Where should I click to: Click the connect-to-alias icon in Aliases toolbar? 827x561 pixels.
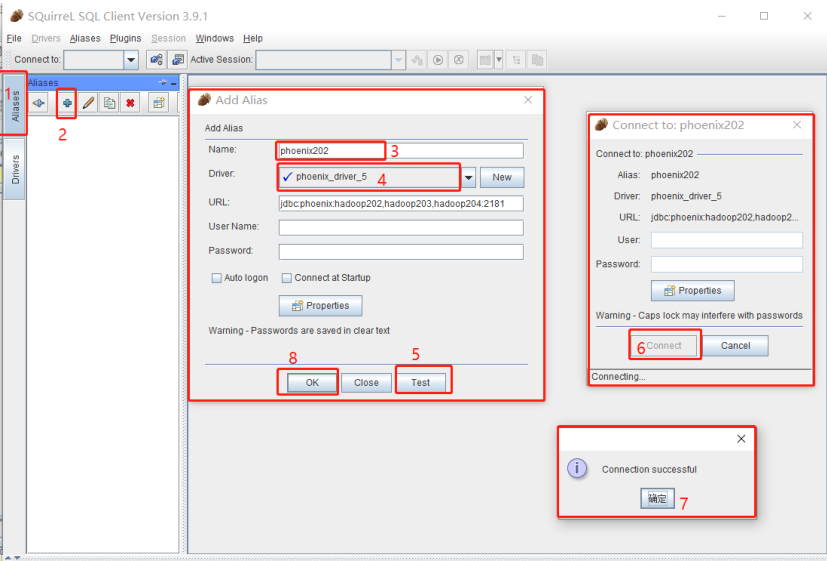pos(39,103)
